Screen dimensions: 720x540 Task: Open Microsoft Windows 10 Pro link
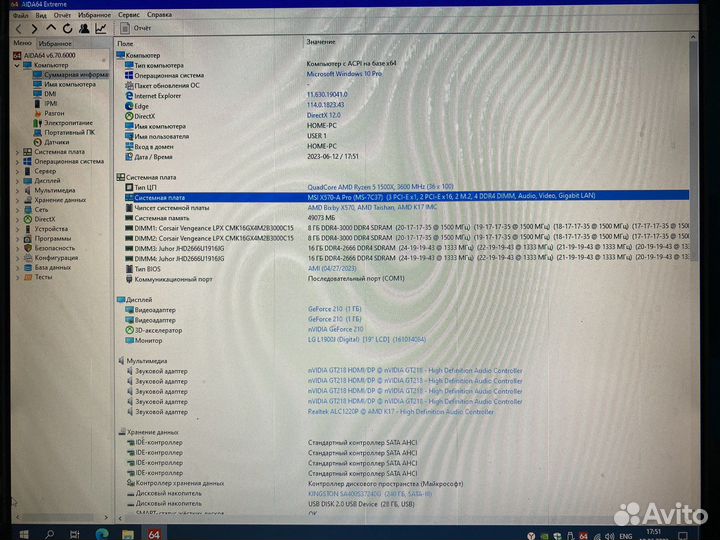344,74
